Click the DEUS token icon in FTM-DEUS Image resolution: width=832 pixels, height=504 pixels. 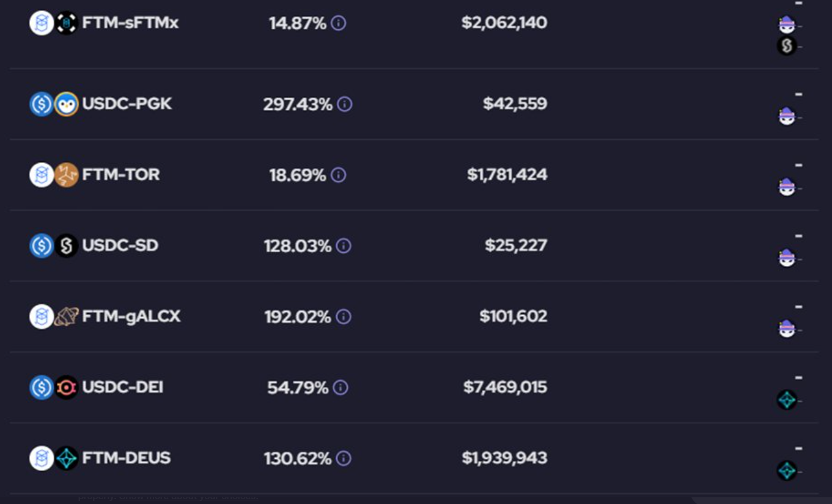point(66,458)
